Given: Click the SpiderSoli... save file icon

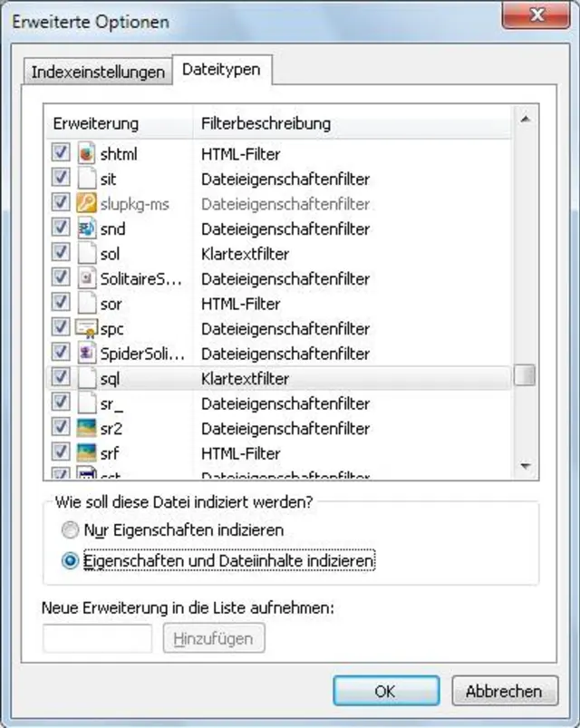Looking at the screenshot, I should click(x=86, y=354).
